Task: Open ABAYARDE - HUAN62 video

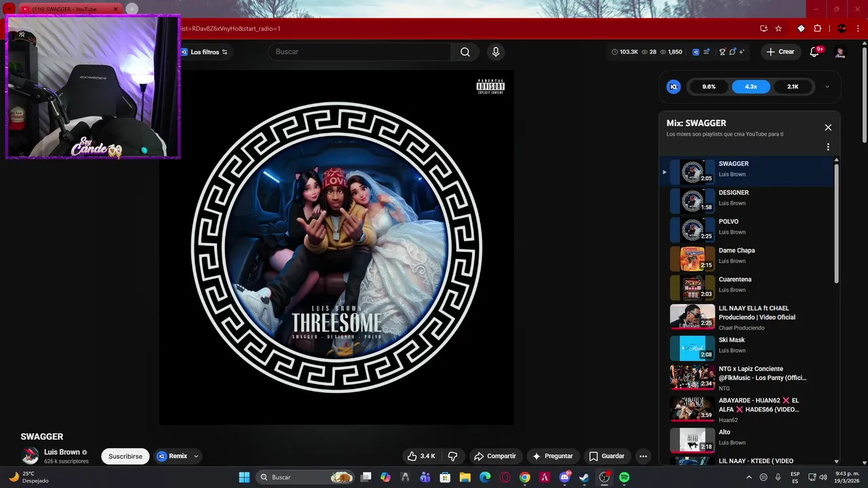Action: [746, 409]
